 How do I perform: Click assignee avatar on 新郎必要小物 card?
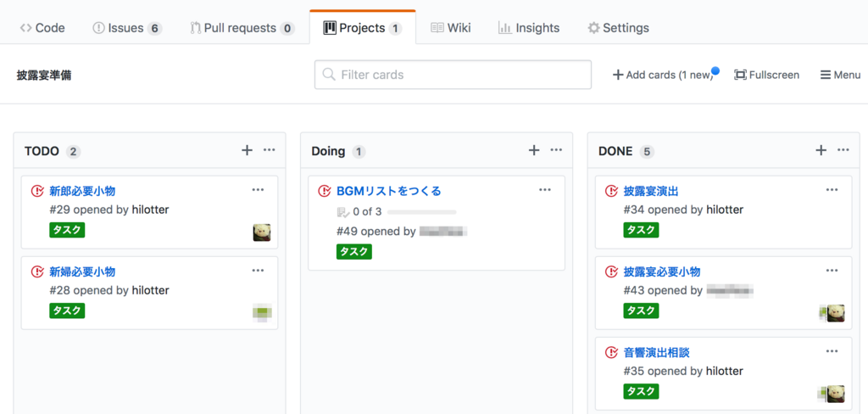coord(262,232)
